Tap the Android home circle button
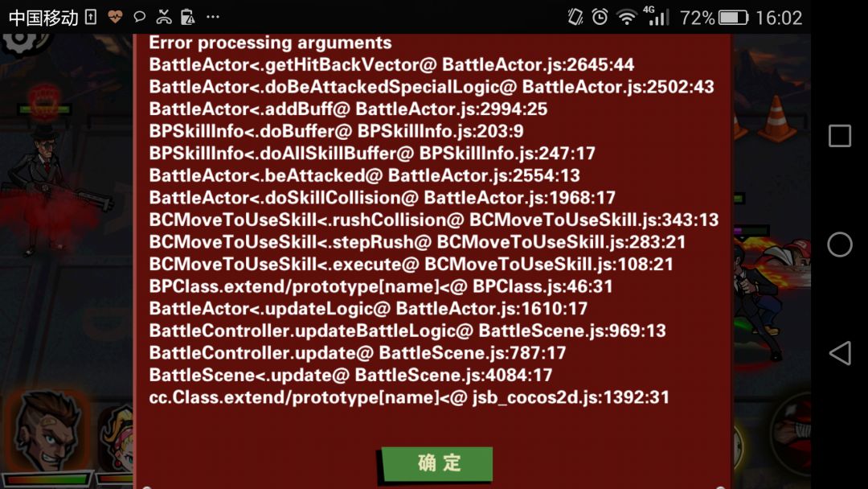 839,244
